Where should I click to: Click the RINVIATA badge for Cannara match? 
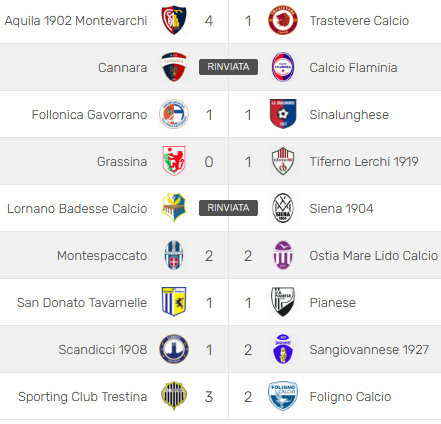[228, 67]
